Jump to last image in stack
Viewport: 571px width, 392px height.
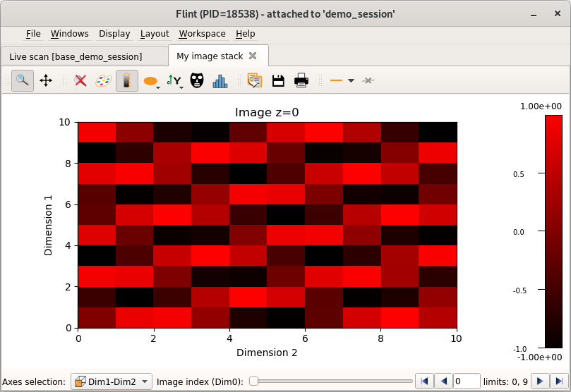point(559,381)
